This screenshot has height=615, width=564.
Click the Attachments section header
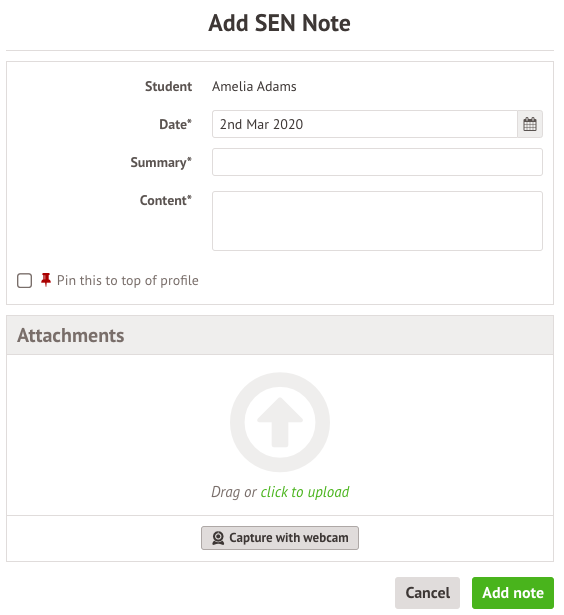280,335
